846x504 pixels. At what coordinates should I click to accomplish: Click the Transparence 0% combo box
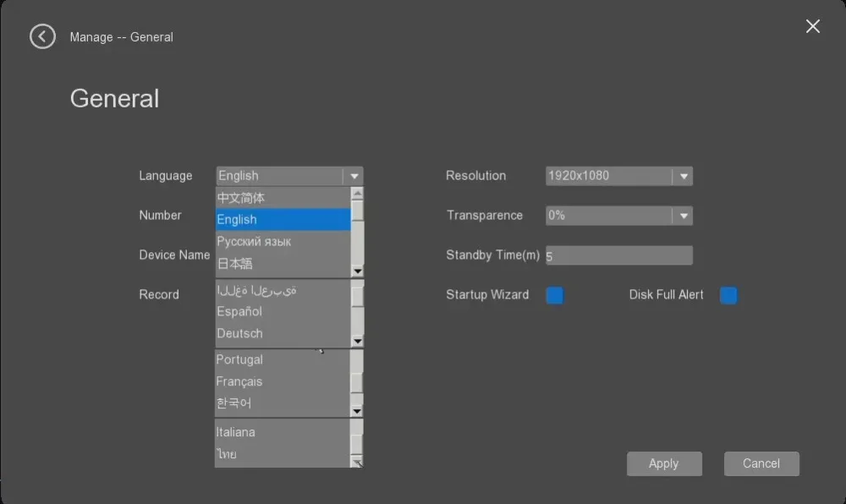(x=619, y=216)
